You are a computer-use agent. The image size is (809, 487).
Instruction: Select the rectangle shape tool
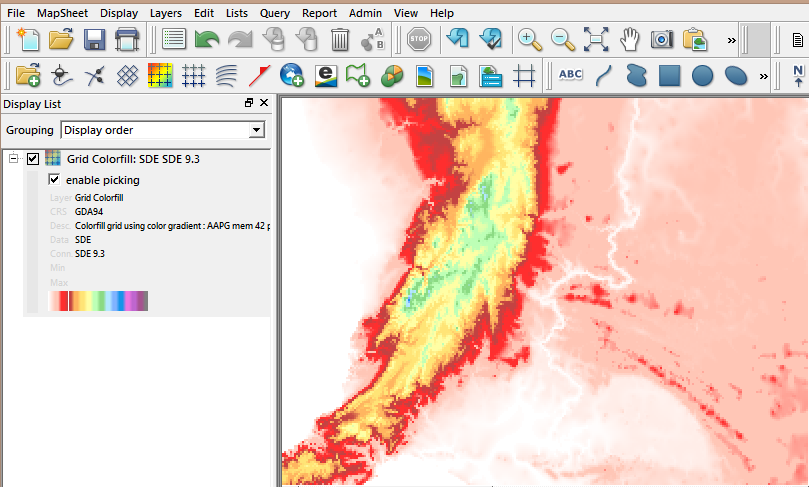coord(670,75)
